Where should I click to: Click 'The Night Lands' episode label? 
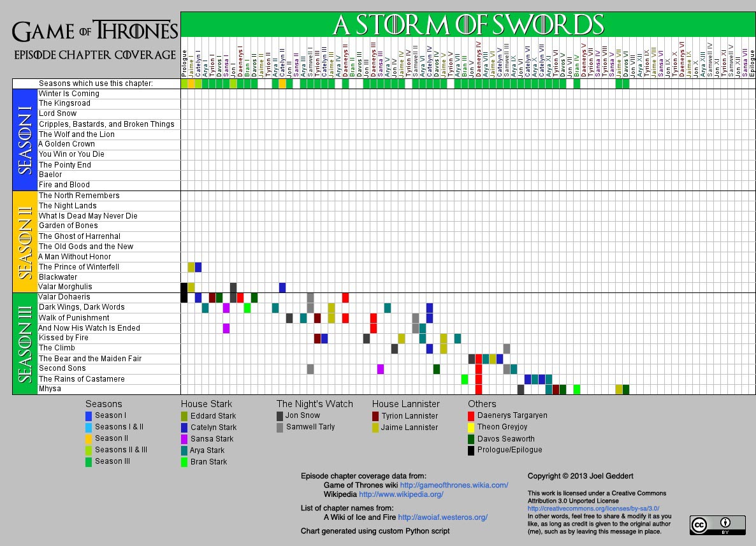(68, 206)
